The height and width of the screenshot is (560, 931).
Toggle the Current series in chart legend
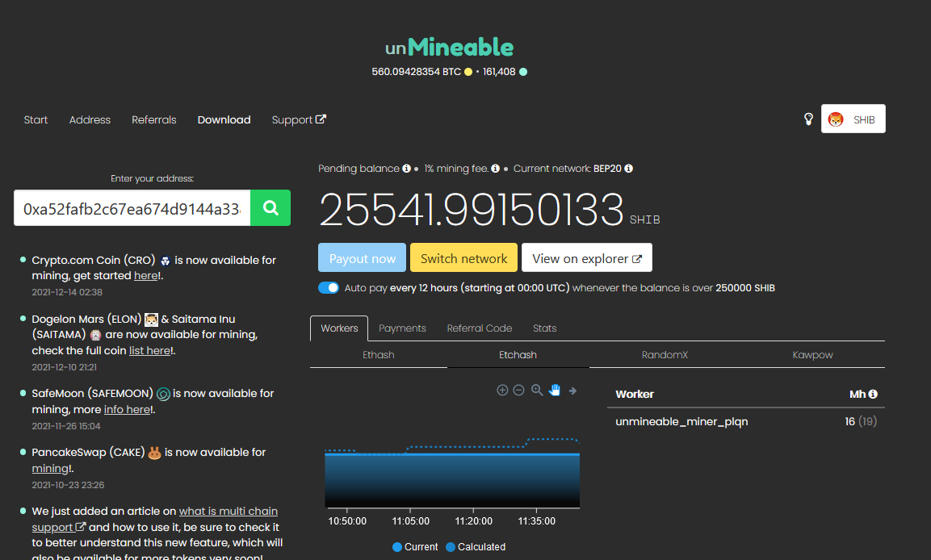coord(415,546)
